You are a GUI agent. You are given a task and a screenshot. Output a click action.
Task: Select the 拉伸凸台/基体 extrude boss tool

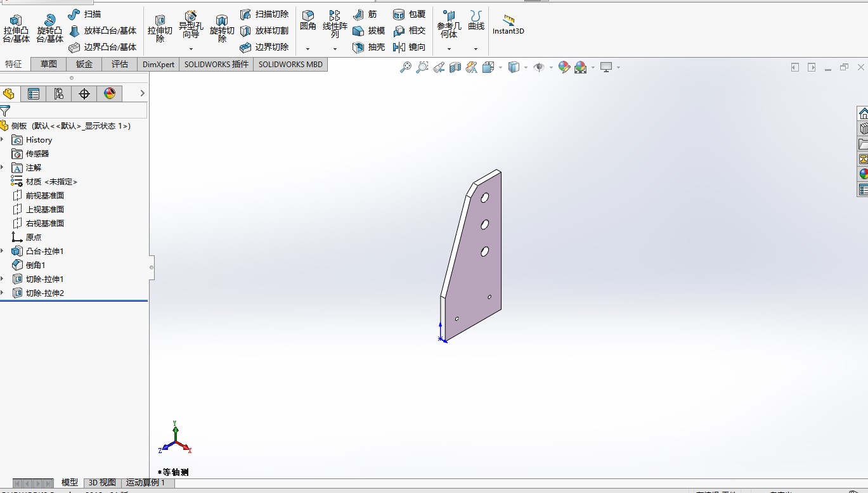pos(16,29)
